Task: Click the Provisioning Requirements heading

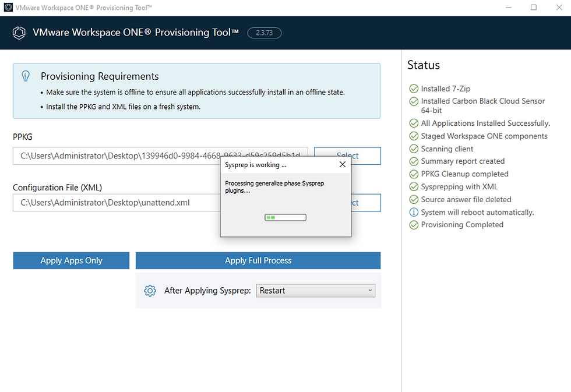Action: point(100,76)
